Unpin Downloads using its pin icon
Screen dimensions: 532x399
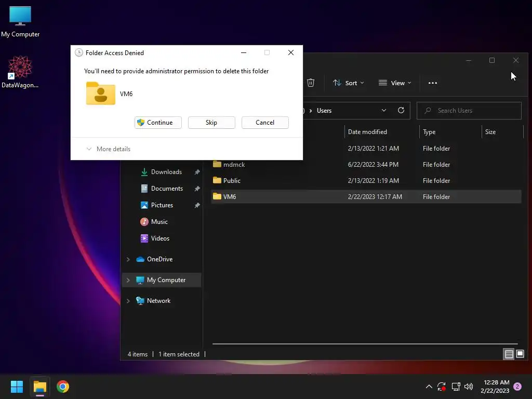[x=197, y=172]
